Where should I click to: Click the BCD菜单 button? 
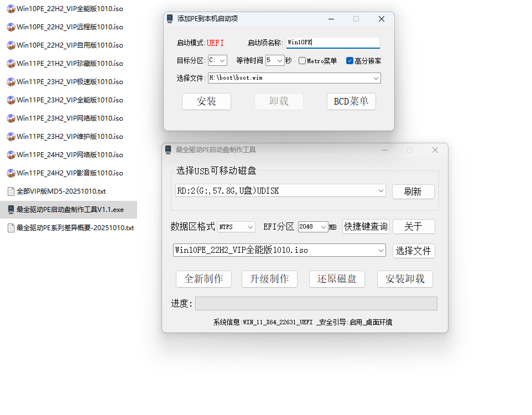(351, 101)
